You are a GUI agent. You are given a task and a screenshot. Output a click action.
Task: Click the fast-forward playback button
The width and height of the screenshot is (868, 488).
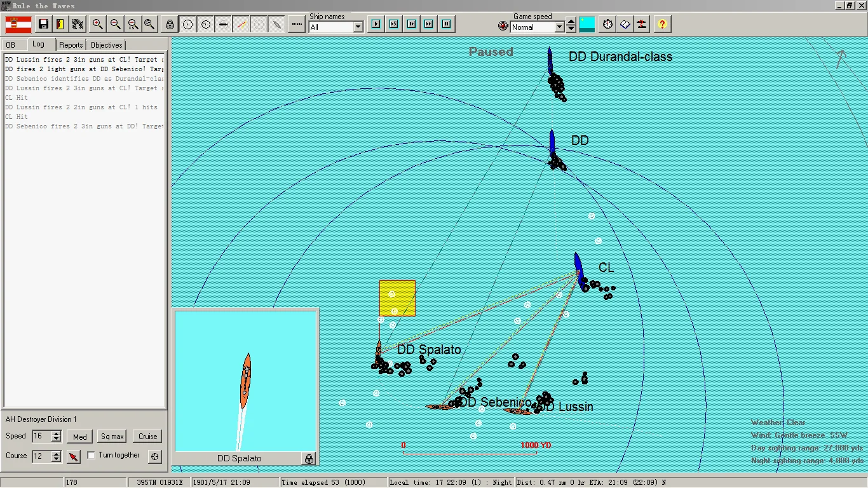click(429, 24)
